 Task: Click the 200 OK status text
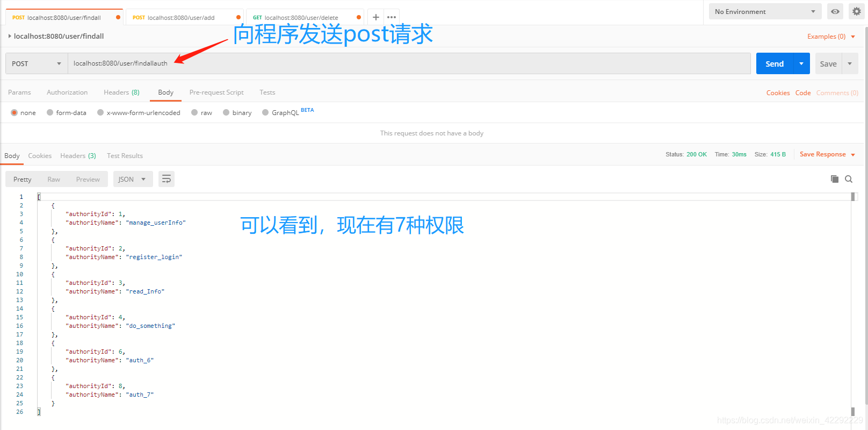point(697,154)
